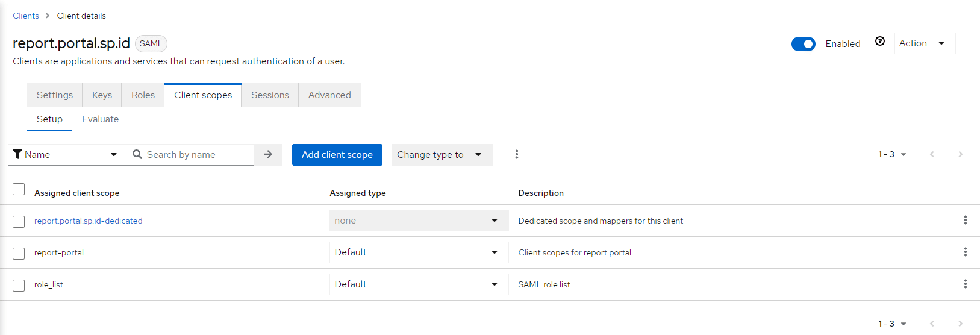Open kebab menu for report-portal row

pos(965,252)
